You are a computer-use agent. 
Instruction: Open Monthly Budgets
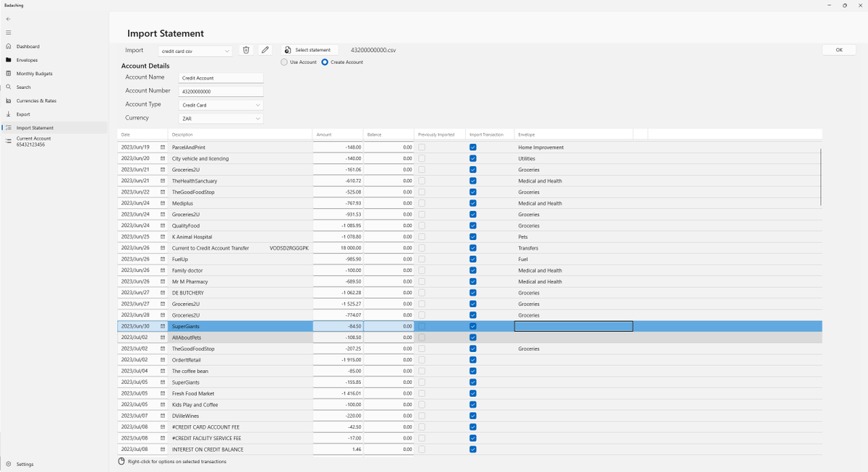[33, 73]
